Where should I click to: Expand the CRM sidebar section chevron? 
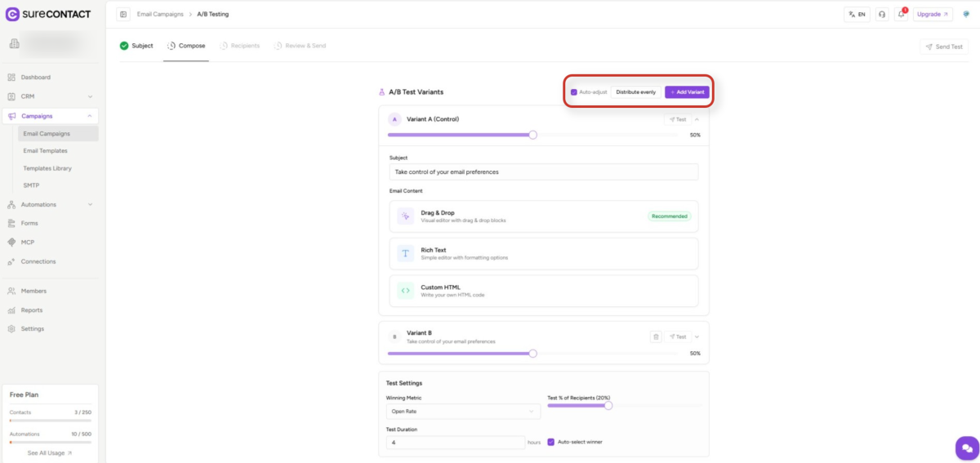90,96
